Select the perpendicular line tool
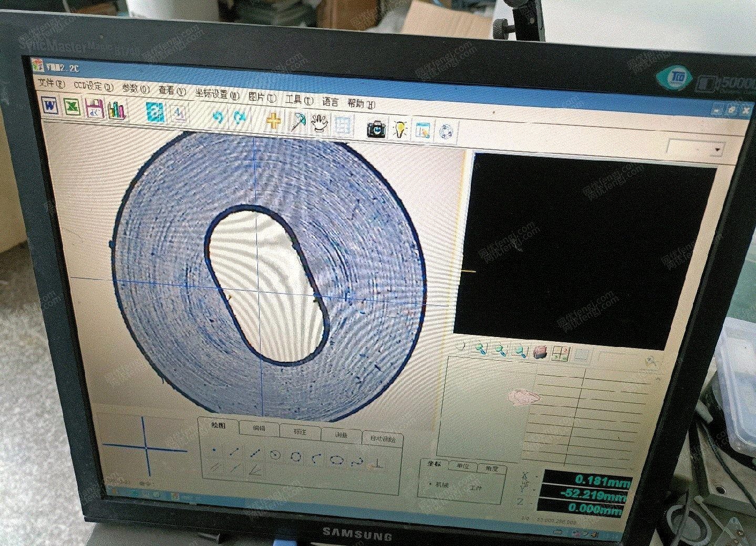The width and height of the screenshot is (756, 546). pyautogui.click(x=377, y=463)
